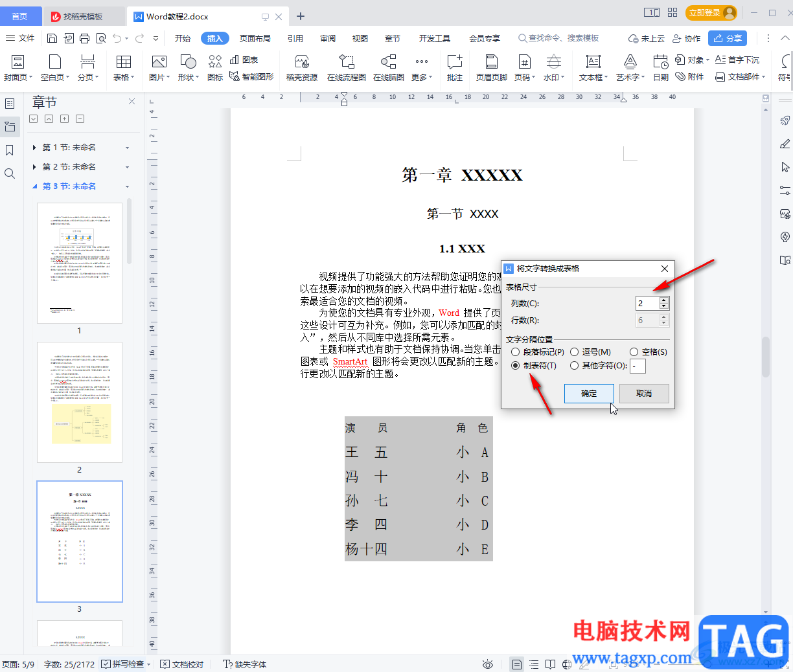This screenshot has height=672, width=793.
Task: Select 段落标记(P) radio option
Action: tap(516, 352)
